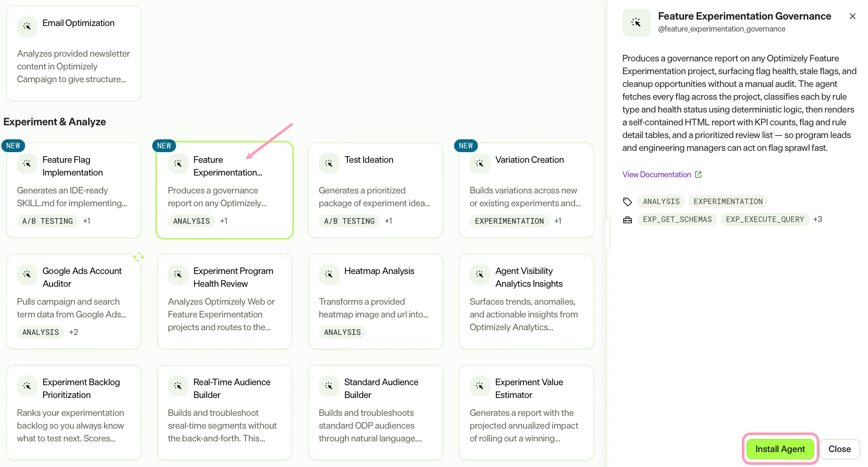Screen dimensions: 868x467
Task: Click the Real-Time Audience Builder icon
Action: [x=178, y=386]
